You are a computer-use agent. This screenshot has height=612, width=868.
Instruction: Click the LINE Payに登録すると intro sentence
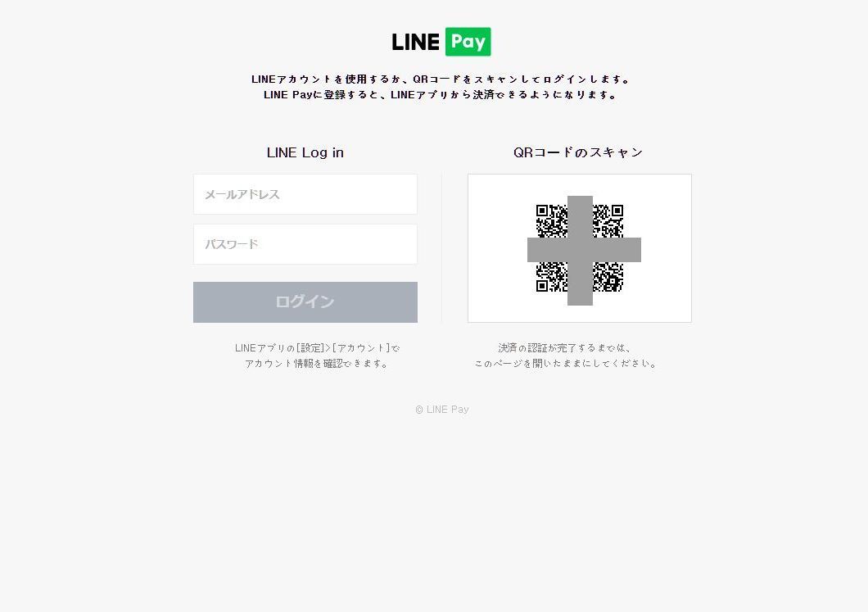441,95
